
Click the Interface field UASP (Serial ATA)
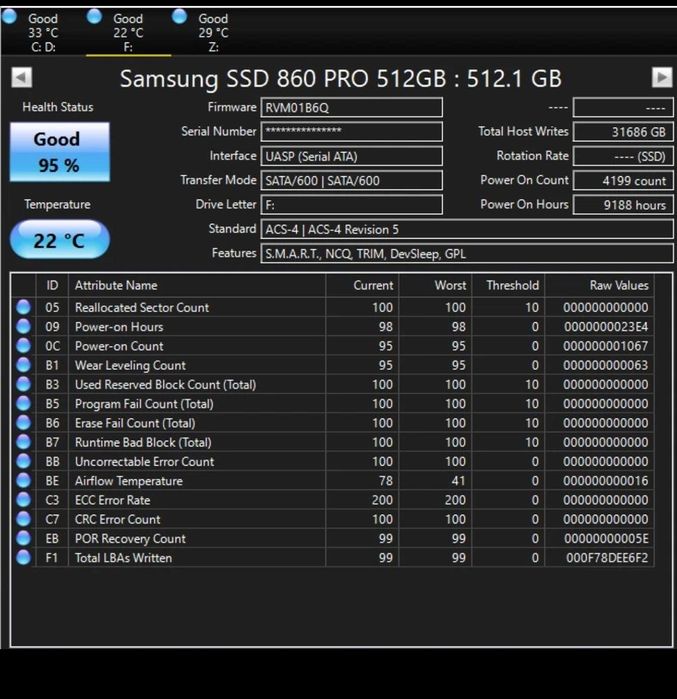(x=352, y=156)
